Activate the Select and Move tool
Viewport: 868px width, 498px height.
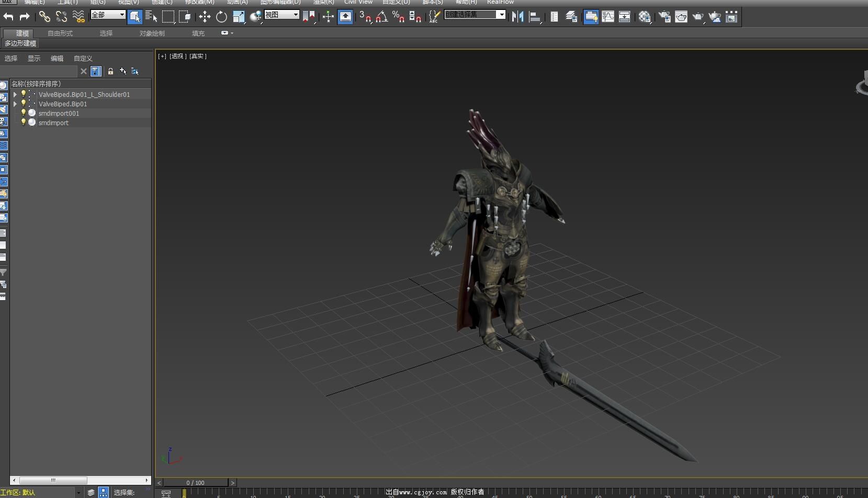point(205,17)
